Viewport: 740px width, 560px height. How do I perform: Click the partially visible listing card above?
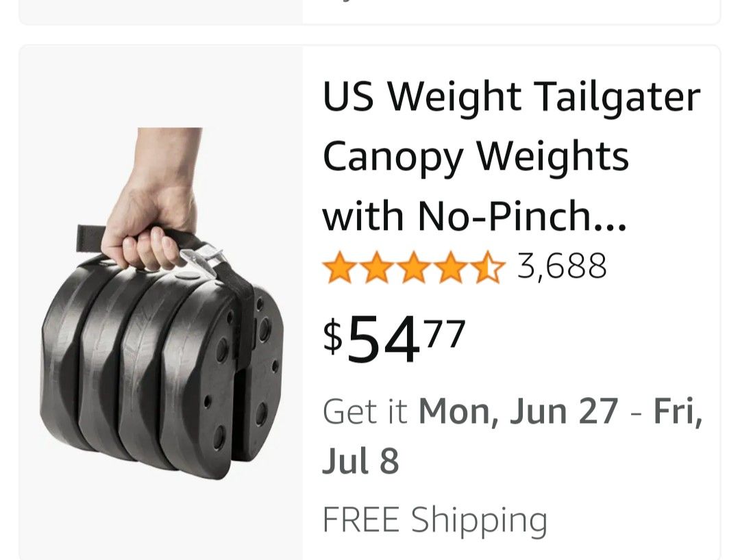pos(370,12)
